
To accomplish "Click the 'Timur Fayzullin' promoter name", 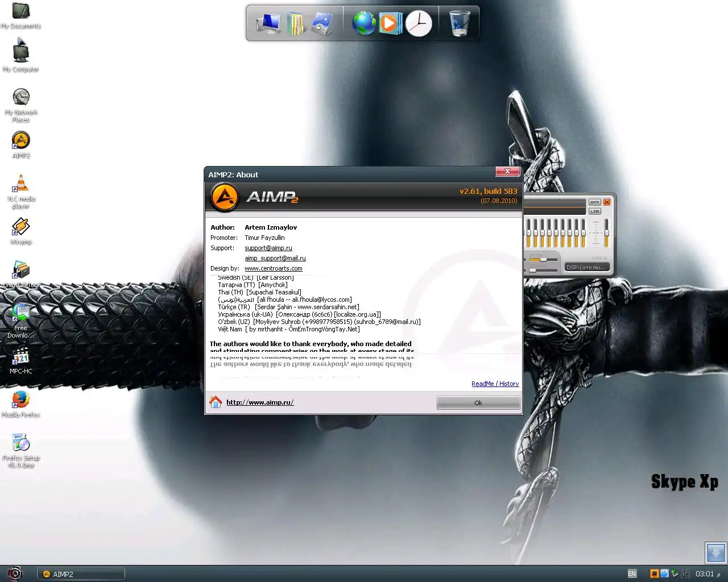I will click(x=264, y=238).
